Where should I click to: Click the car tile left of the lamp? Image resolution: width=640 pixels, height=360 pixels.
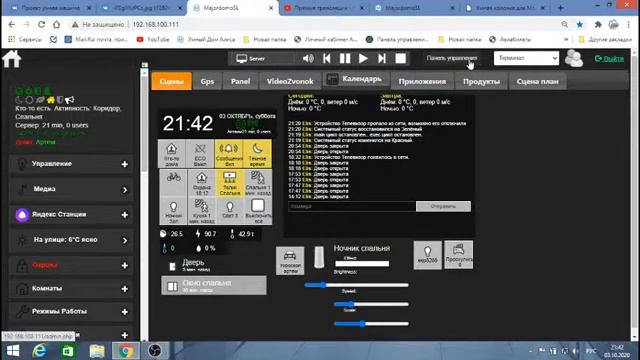click(290, 260)
